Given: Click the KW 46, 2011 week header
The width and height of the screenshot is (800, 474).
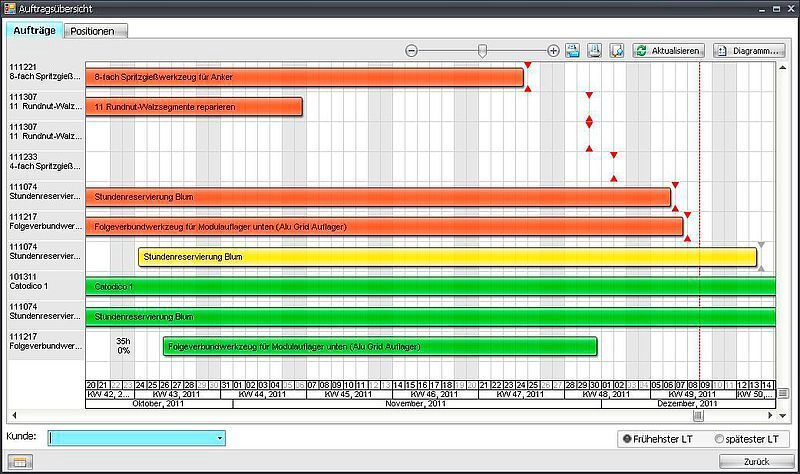Looking at the screenshot, I should (435, 394).
